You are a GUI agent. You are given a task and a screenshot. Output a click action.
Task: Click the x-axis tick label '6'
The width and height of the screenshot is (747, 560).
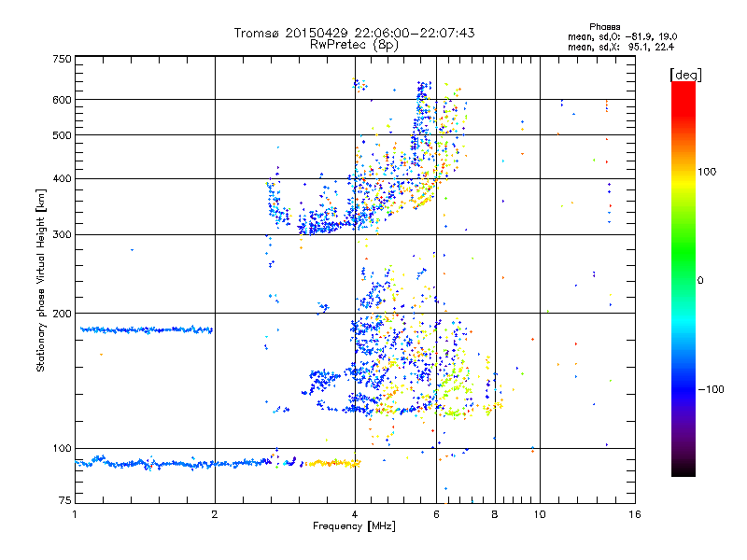(x=436, y=514)
